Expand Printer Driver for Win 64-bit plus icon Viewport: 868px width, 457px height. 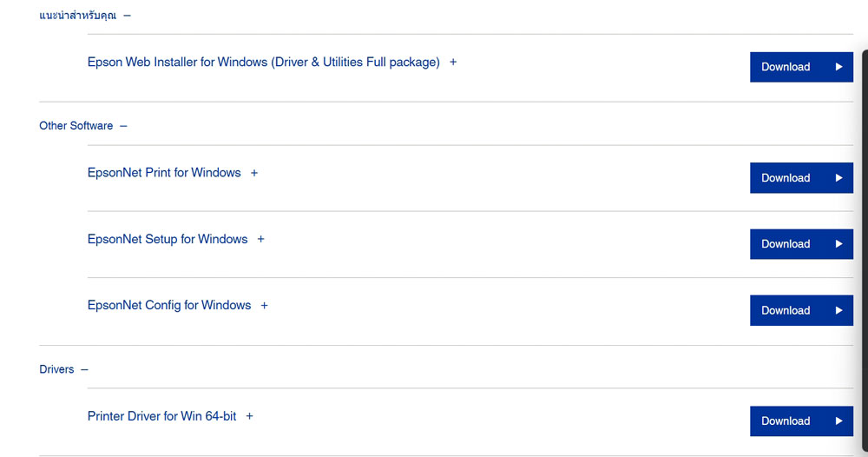point(250,416)
